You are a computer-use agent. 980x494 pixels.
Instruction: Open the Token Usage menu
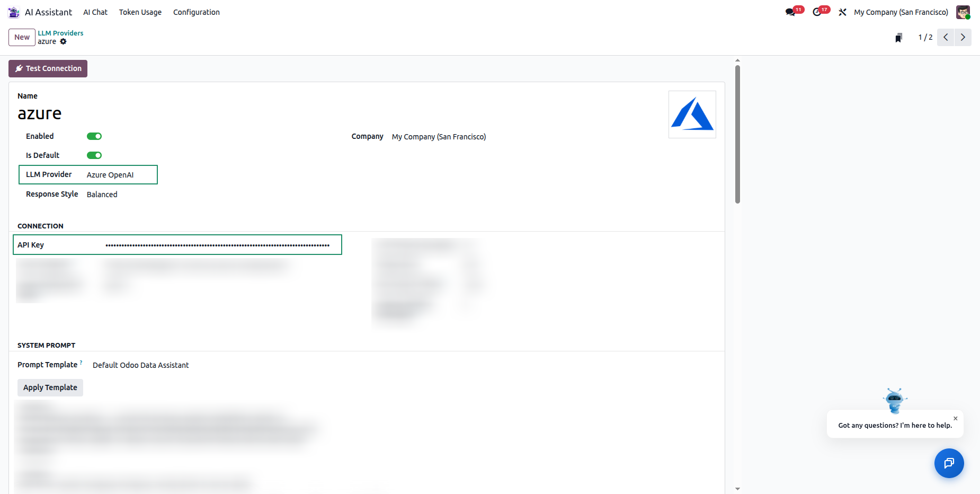tap(140, 12)
